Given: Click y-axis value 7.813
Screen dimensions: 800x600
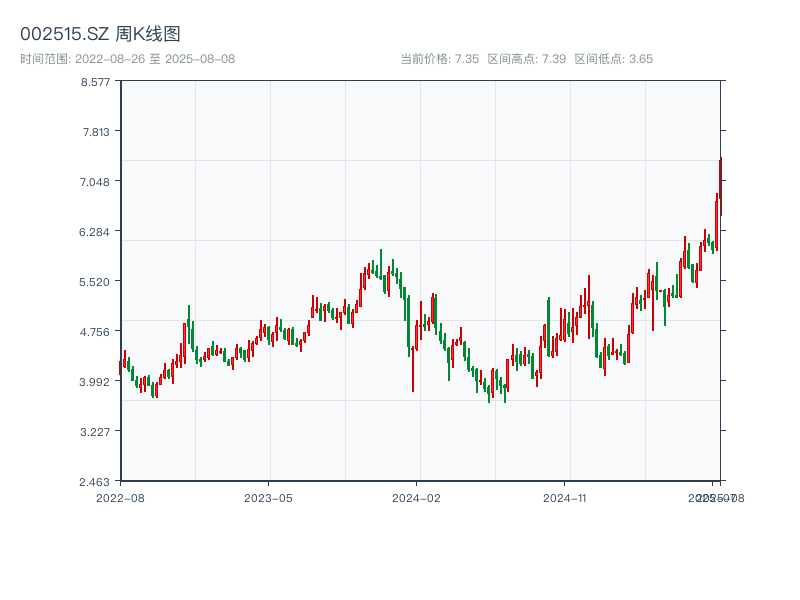Looking at the screenshot, I should pyautogui.click(x=96, y=132).
